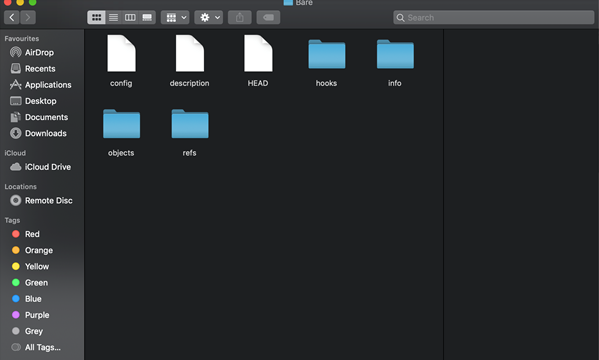Click the Tags sidebar section header
The image size is (599, 360).
click(x=12, y=221)
